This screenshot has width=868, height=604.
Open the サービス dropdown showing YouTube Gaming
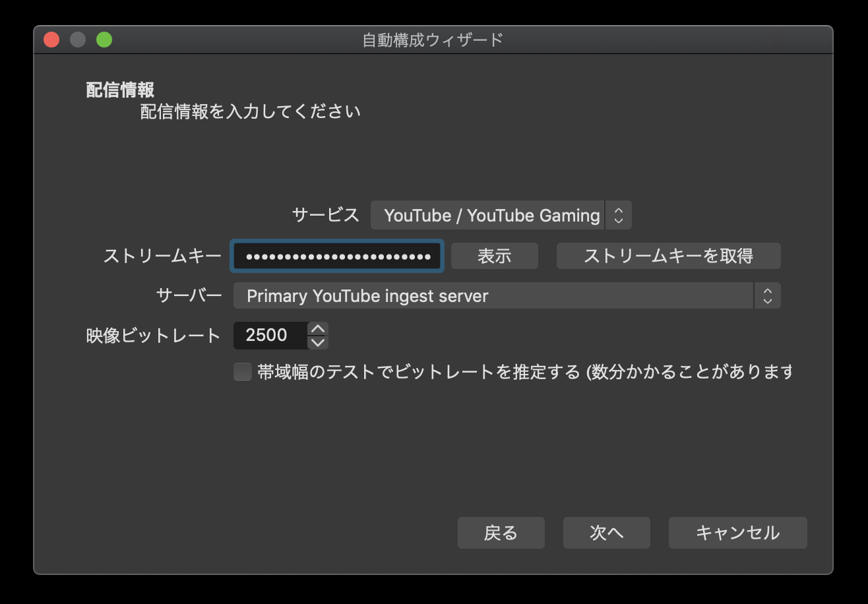[x=501, y=216]
